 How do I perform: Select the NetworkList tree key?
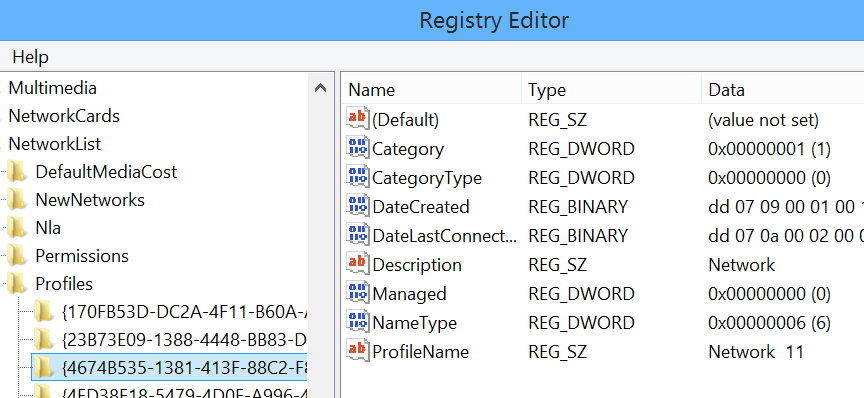click(x=55, y=144)
